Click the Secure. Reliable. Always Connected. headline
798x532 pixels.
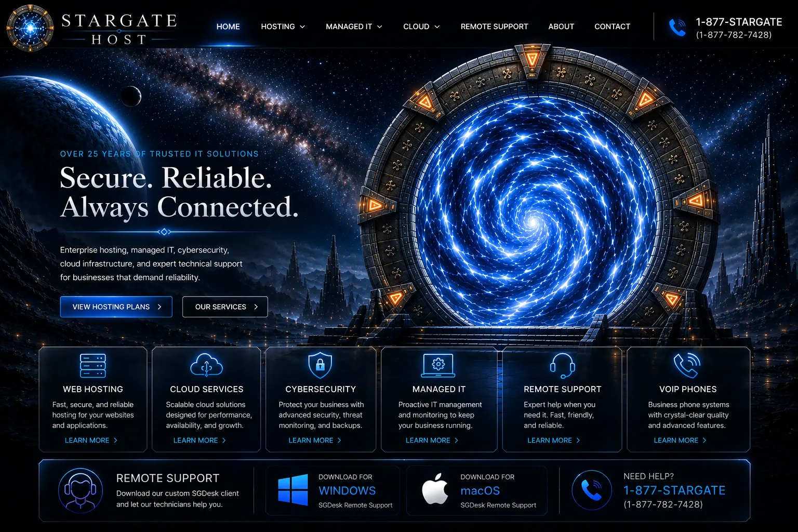pos(179,192)
